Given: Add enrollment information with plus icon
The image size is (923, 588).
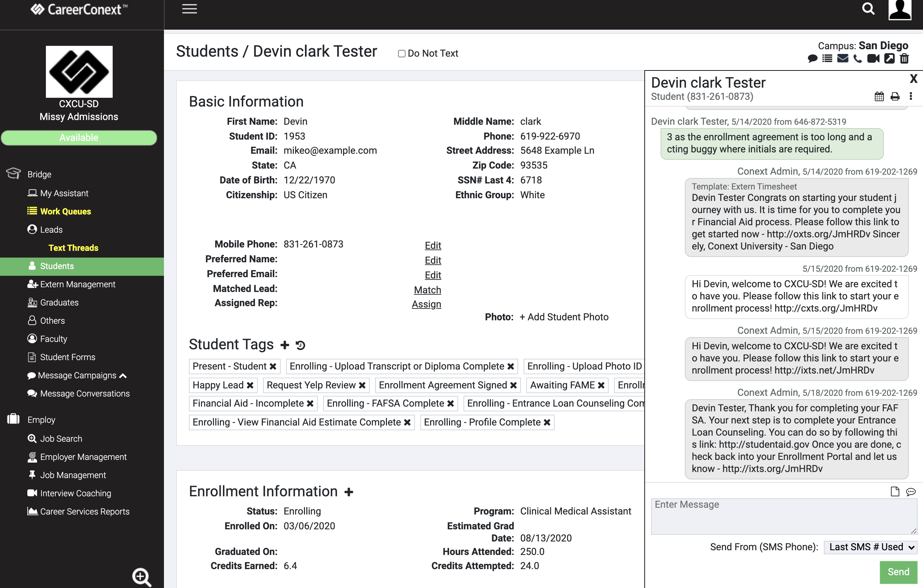Looking at the screenshot, I should [348, 492].
